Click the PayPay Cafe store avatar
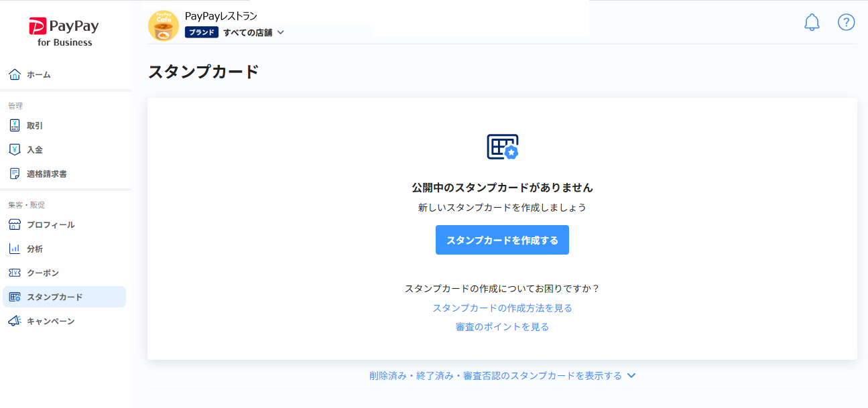Image resolution: width=868 pixels, height=408 pixels. [x=164, y=25]
